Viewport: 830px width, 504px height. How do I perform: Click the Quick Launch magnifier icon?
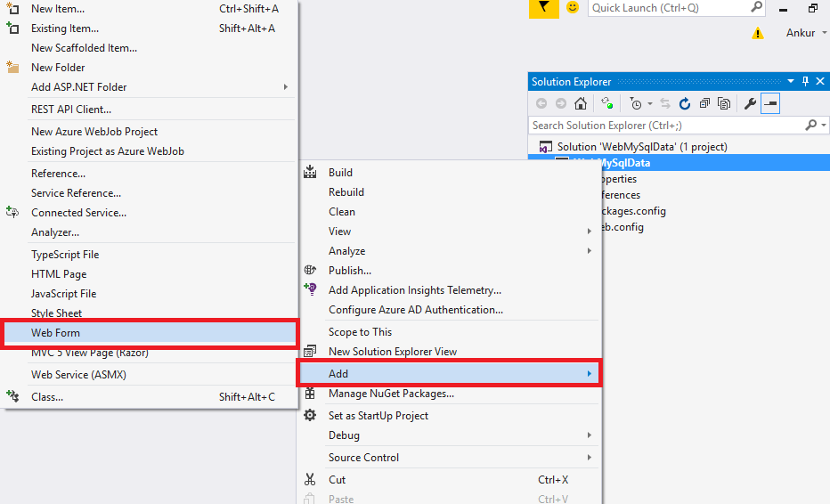757,7
